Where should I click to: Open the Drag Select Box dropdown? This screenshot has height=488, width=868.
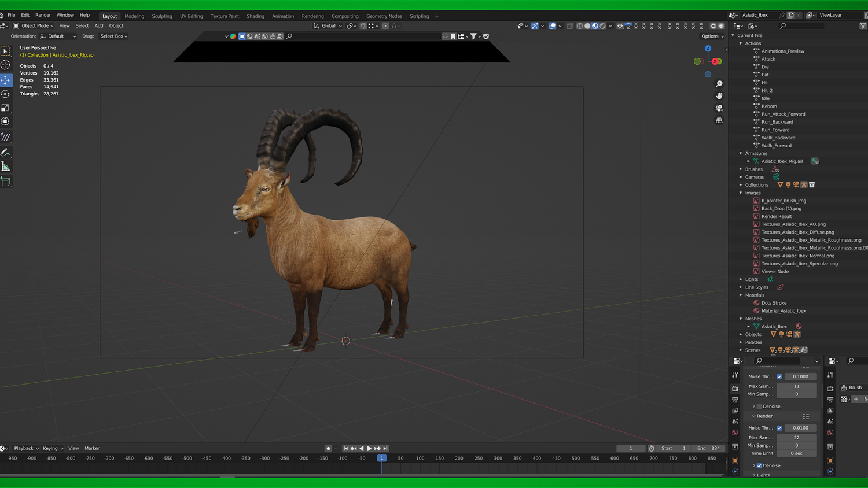tap(113, 36)
